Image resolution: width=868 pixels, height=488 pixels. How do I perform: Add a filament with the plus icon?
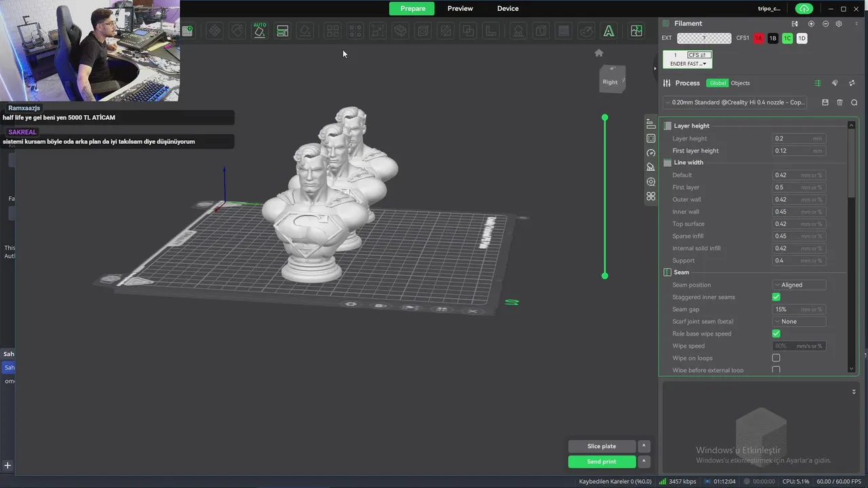coord(811,24)
